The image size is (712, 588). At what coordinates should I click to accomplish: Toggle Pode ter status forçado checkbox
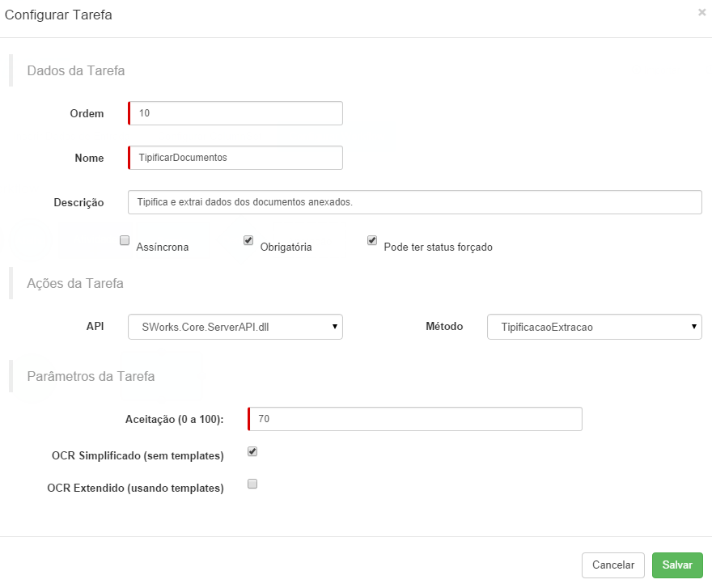(372, 240)
